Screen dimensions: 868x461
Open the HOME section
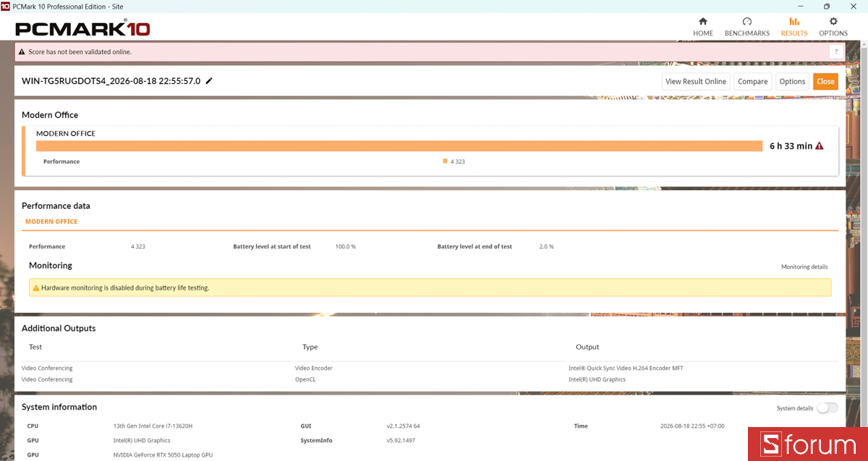point(703,27)
